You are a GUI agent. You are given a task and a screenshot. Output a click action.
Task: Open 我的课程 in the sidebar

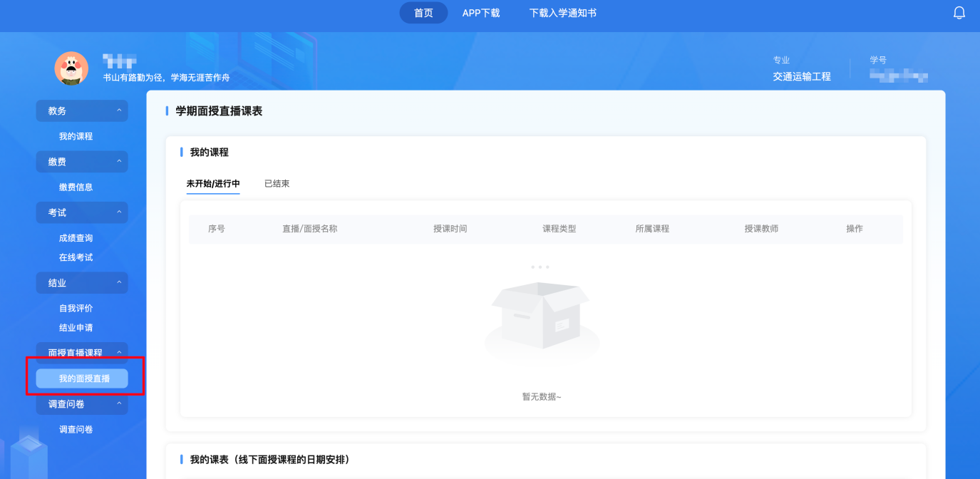[x=76, y=136]
